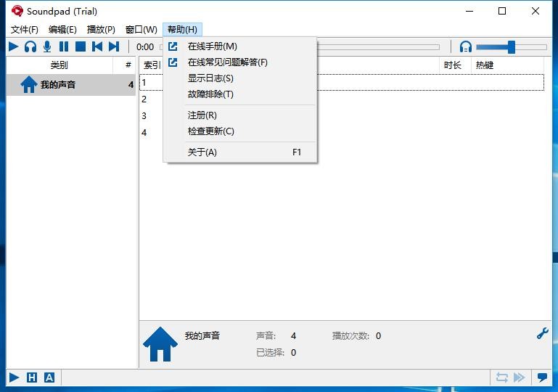Toggle the A auto-keys icon in status bar
Viewport: 558px width, 392px height.
(49, 377)
